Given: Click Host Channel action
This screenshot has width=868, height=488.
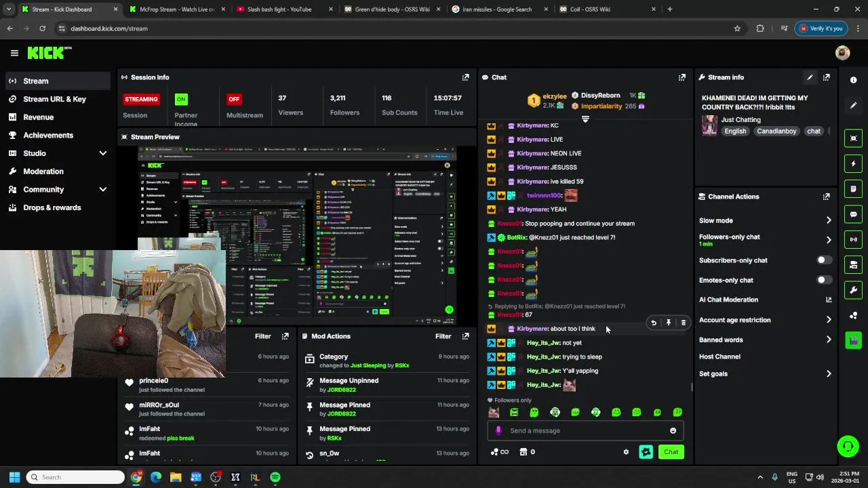Looking at the screenshot, I should (719, 357).
